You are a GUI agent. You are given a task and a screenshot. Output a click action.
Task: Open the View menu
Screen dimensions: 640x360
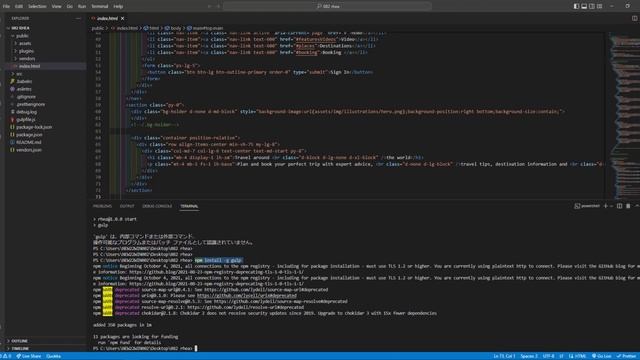coord(56,6)
